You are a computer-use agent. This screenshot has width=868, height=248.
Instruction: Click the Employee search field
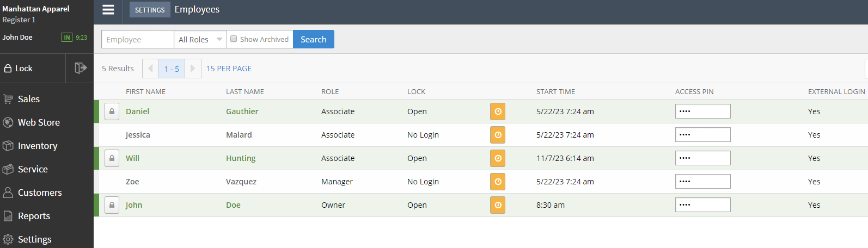pyautogui.click(x=138, y=39)
